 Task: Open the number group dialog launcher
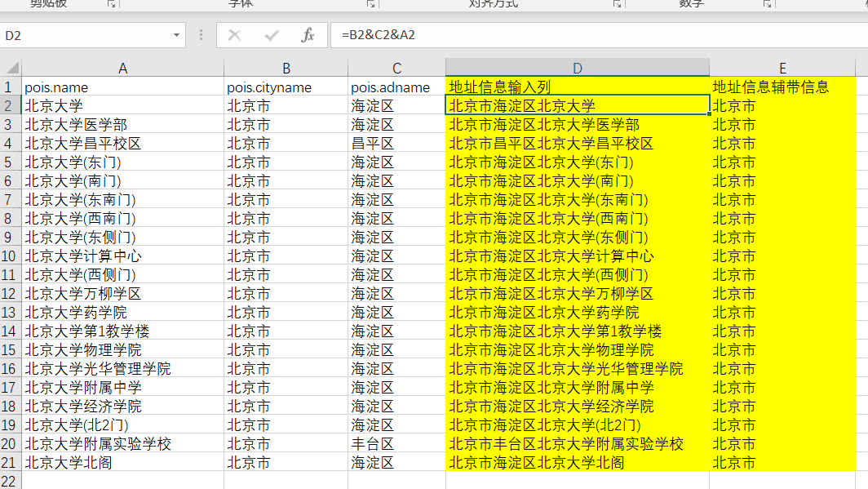767,4
